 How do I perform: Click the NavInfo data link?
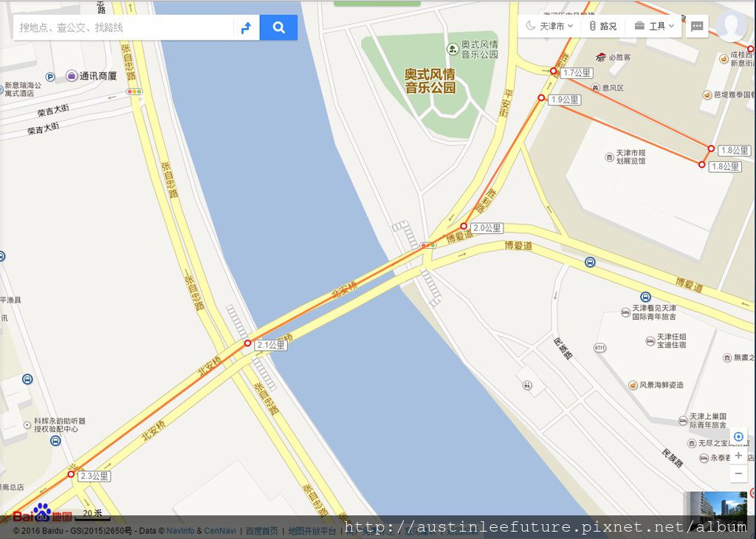tap(180, 531)
